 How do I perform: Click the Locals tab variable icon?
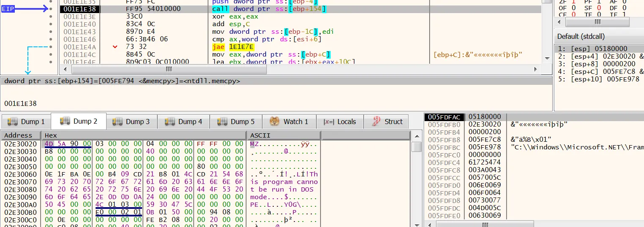tap(329, 122)
